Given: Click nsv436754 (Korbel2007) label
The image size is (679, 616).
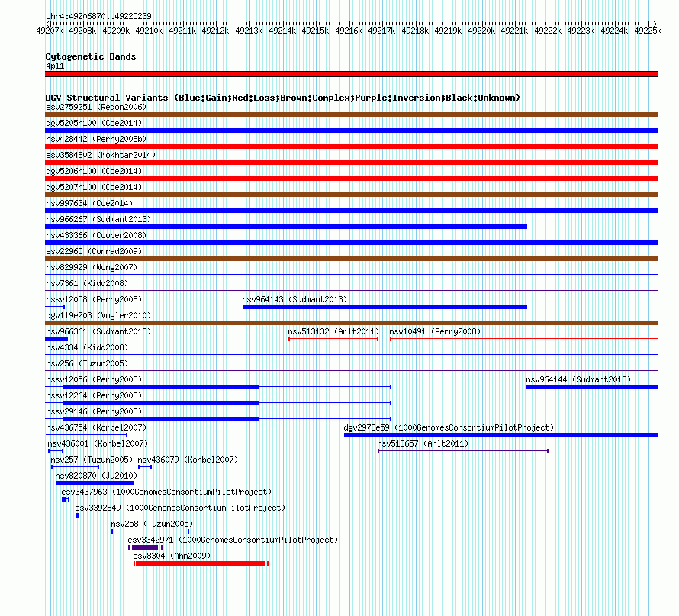Looking at the screenshot, I should (x=96, y=427).
